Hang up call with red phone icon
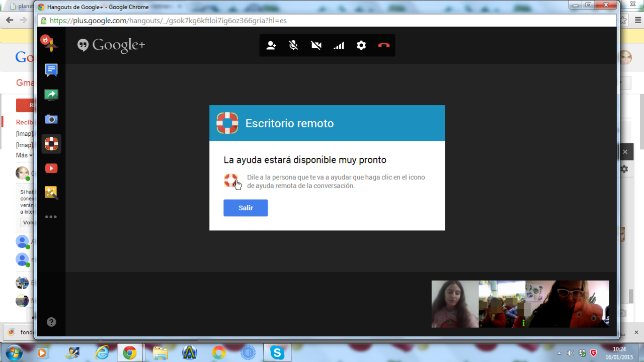This screenshot has height=362, width=644. pos(384,45)
